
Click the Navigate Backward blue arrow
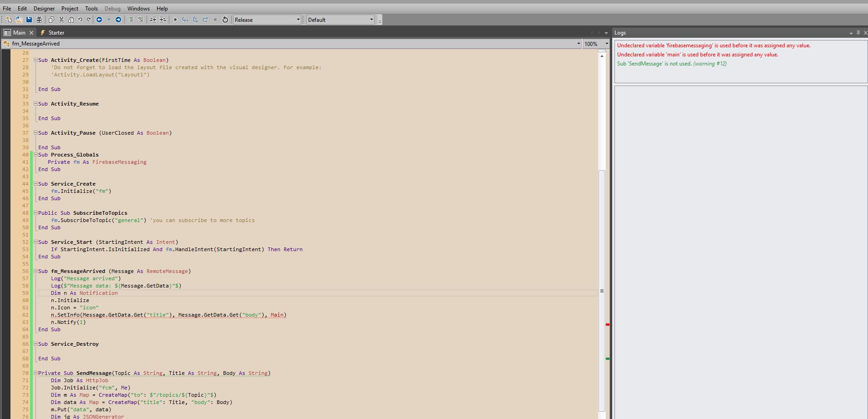(x=99, y=20)
